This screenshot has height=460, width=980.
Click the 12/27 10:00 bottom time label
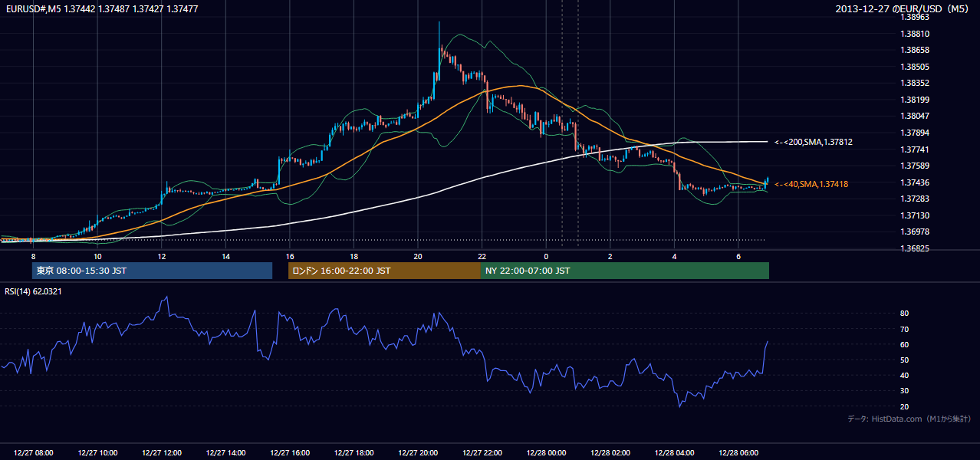[97, 453]
